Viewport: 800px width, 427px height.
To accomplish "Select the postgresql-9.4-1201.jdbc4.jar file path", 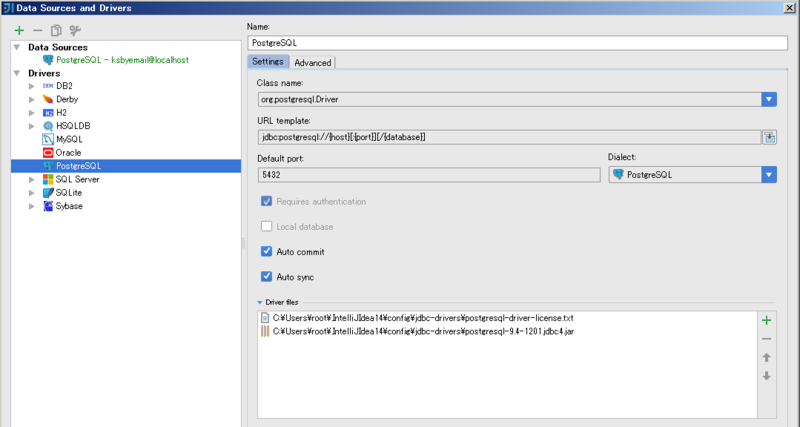I will point(423,331).
